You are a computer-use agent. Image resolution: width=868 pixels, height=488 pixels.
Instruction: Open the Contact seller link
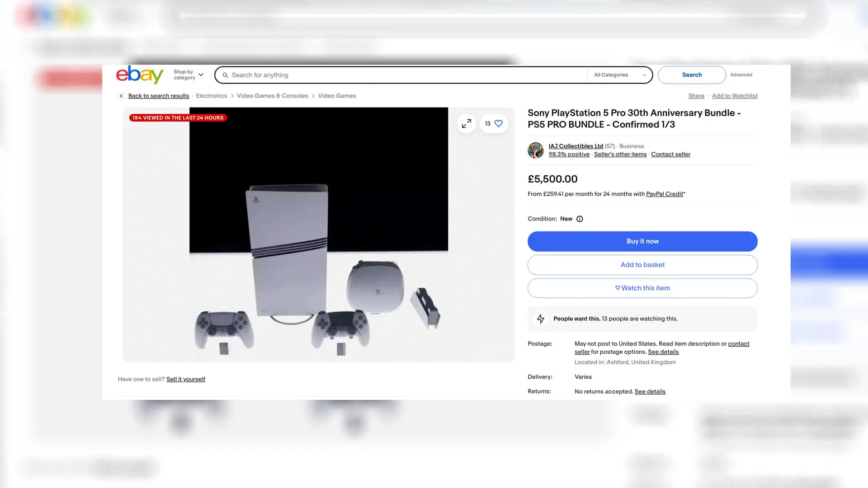tap(670, 154)
